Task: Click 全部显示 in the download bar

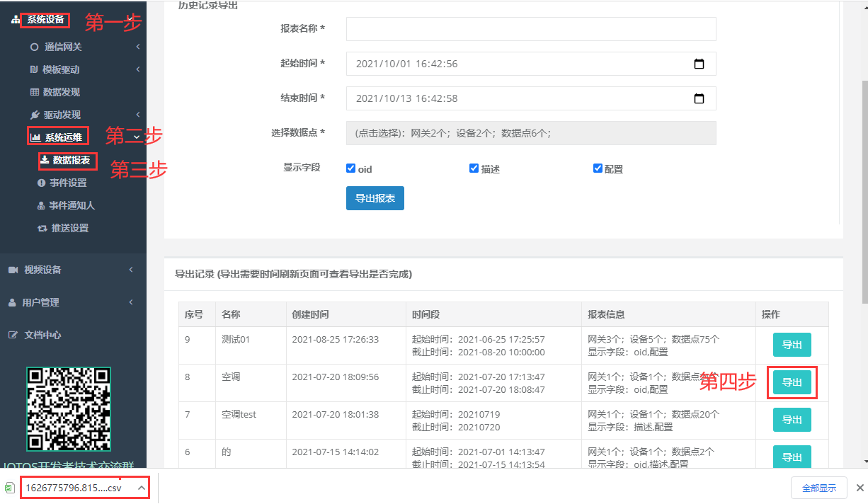Action: click(819, 488)
